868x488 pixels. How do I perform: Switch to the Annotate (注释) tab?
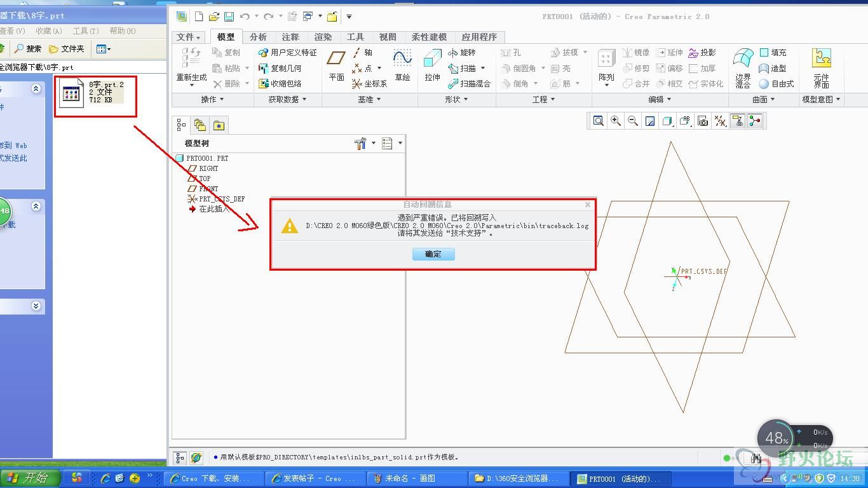(x=290, y=37)
